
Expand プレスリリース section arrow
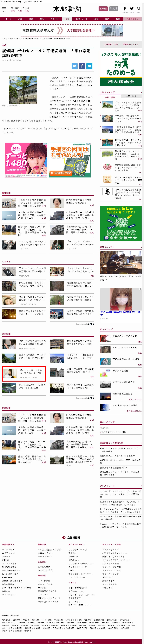(x=141, y=486)
